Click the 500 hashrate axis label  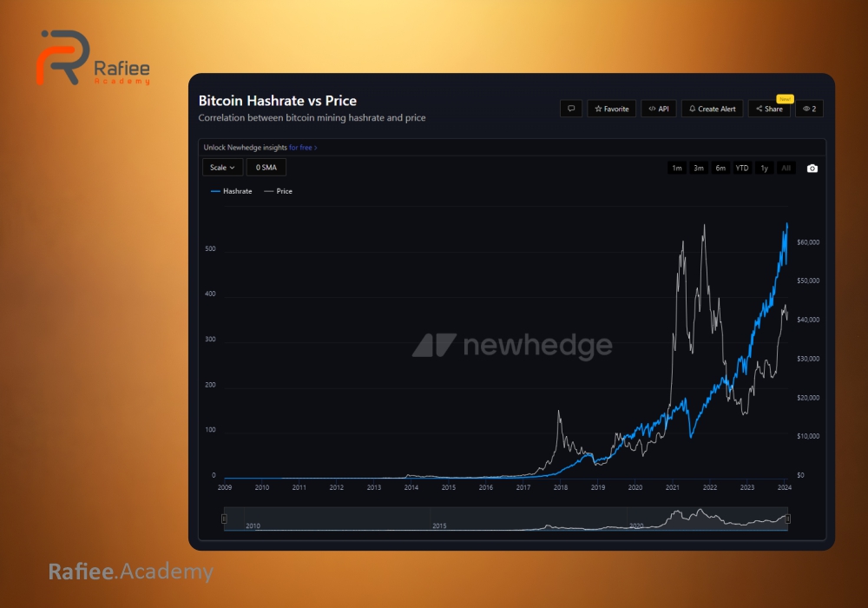210,248
